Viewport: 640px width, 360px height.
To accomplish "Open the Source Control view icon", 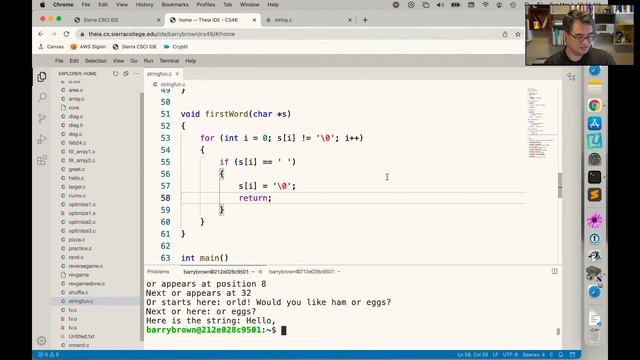I will (42, 118).
